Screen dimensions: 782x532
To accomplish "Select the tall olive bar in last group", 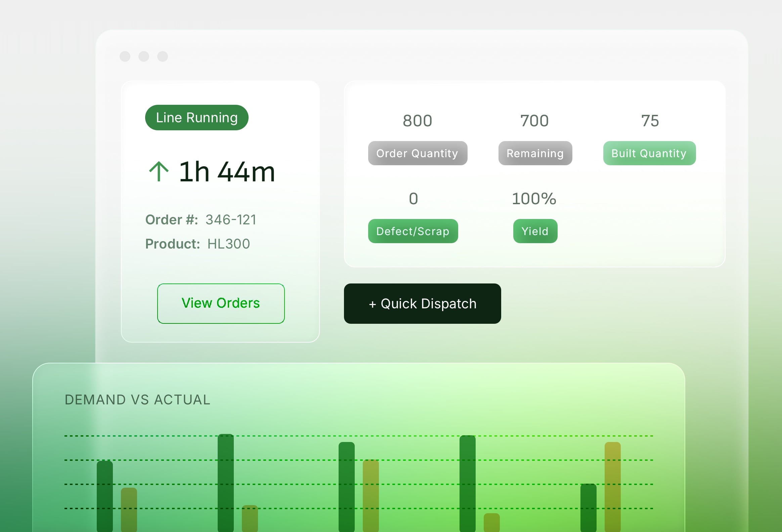I will pos(612,487).
